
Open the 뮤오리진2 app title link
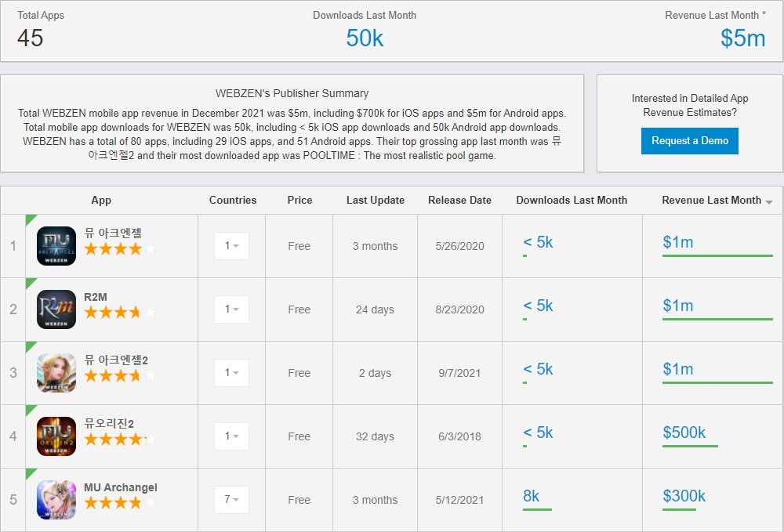(109, 423)
